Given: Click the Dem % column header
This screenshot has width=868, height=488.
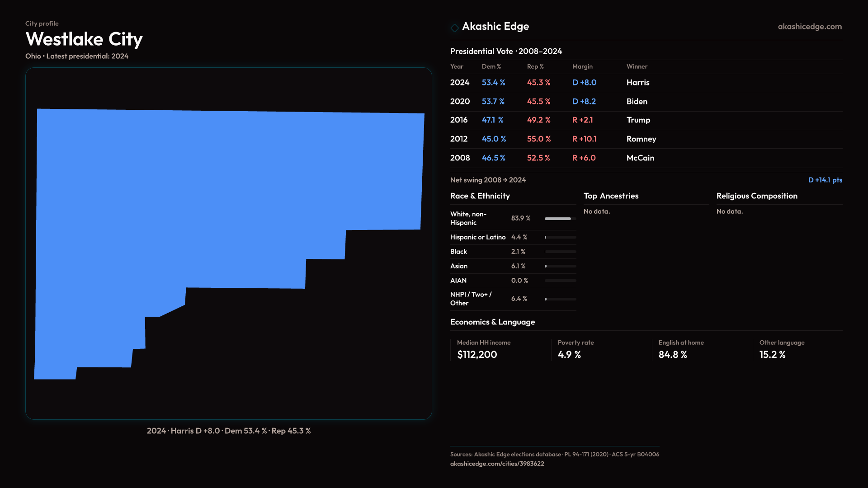Looking at the screenshot, I should 491,66.
